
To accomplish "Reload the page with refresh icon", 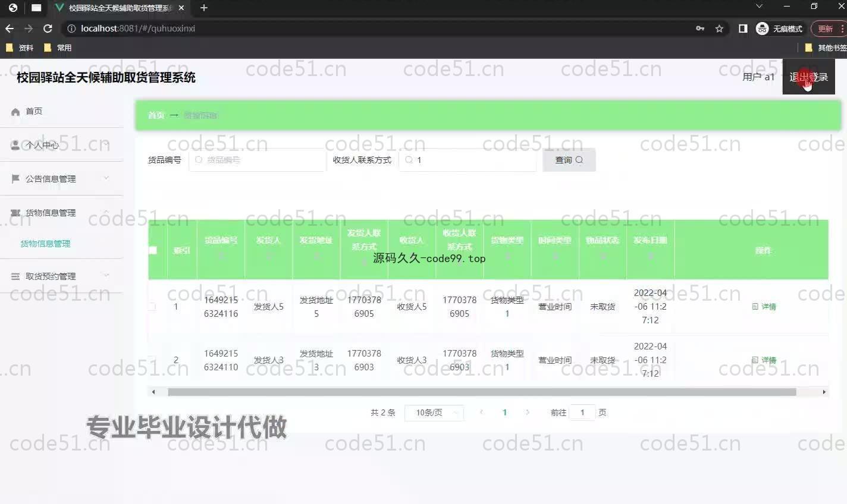I will click(48, 29).
